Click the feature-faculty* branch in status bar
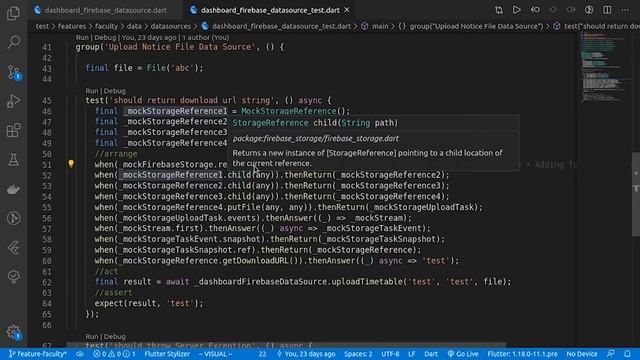 coord(38,354)
